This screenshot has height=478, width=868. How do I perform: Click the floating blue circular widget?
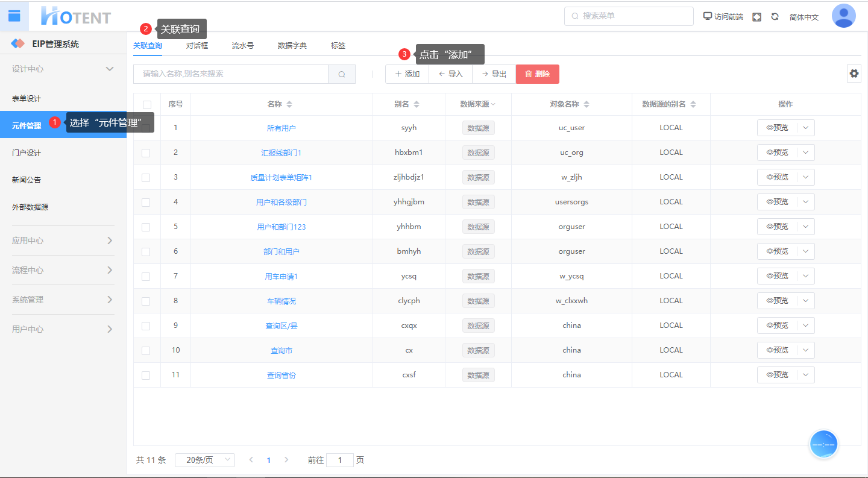823,444
